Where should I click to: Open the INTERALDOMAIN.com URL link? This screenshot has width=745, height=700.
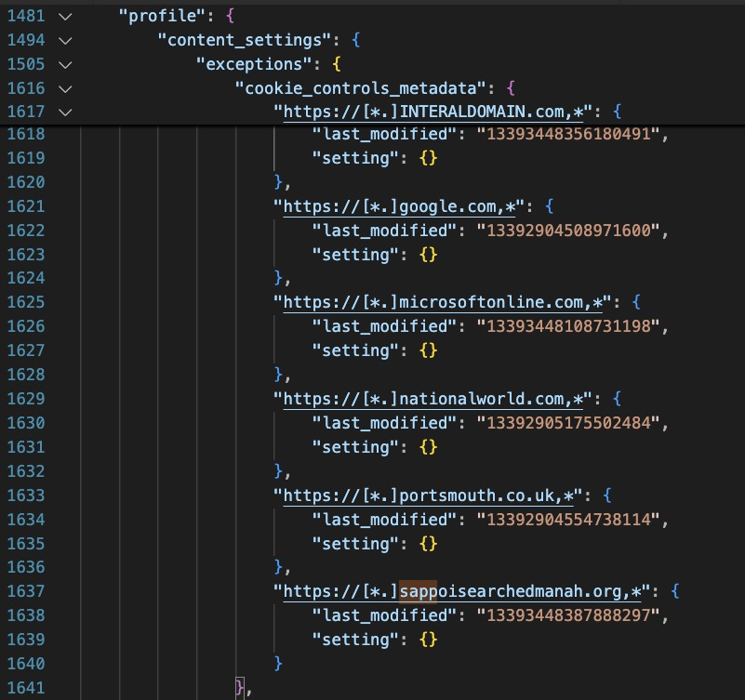(433, 112)
